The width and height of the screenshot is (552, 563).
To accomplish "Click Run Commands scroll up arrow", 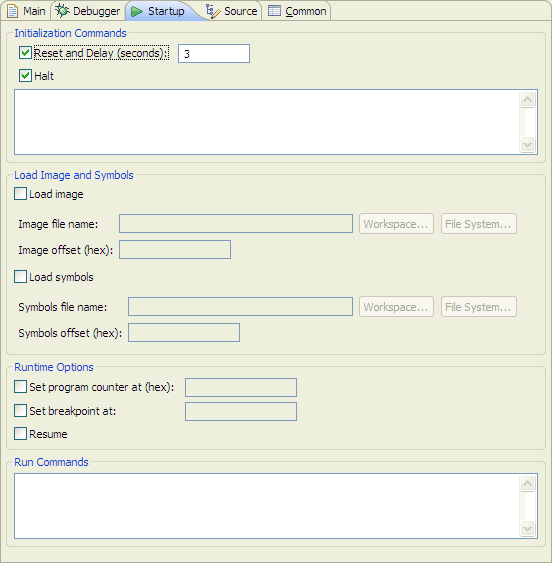I will point(528,483).
